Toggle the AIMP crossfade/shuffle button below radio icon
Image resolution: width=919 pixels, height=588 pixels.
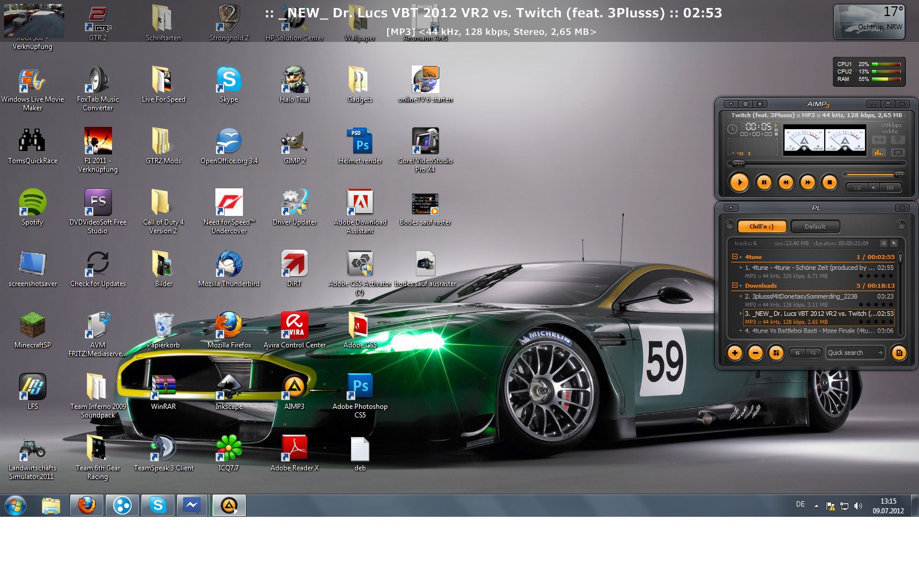click(x=898, y=153)
